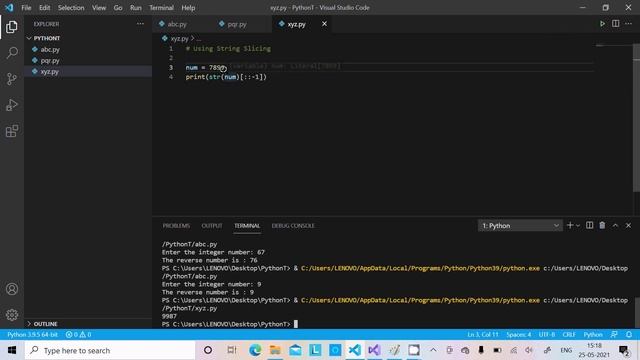Viewport: 640px width, 360px height.
Task: Click xyz.py in the breadcrumb bar
Action: pos(180,38)
